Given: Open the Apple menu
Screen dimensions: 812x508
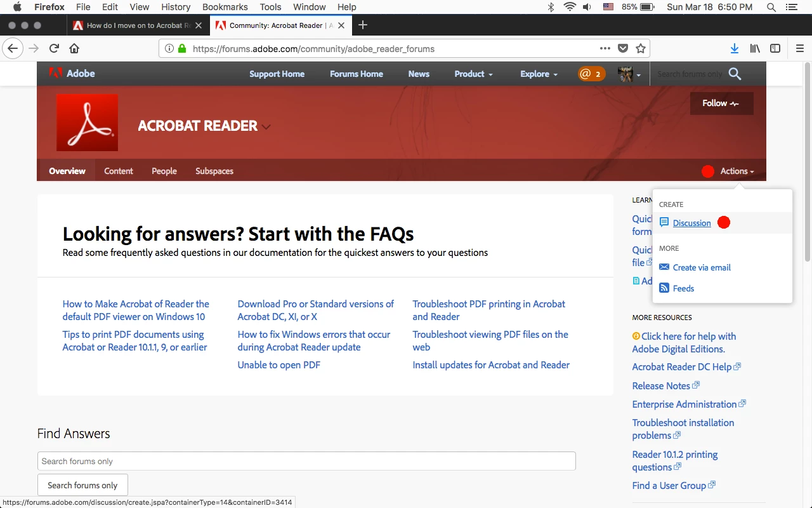Looking at the screenshot, I should pos(17,7).
